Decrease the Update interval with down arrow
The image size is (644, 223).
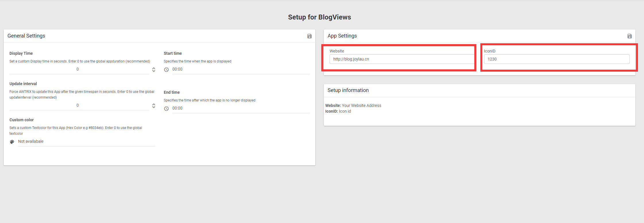pos(154,107)
